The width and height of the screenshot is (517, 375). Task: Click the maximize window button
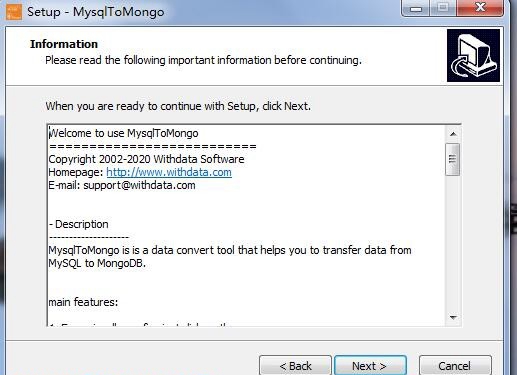click(x=443, y=8)
